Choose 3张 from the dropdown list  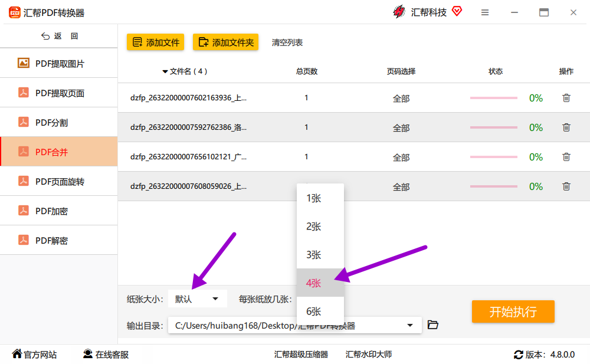click(320, 255)
